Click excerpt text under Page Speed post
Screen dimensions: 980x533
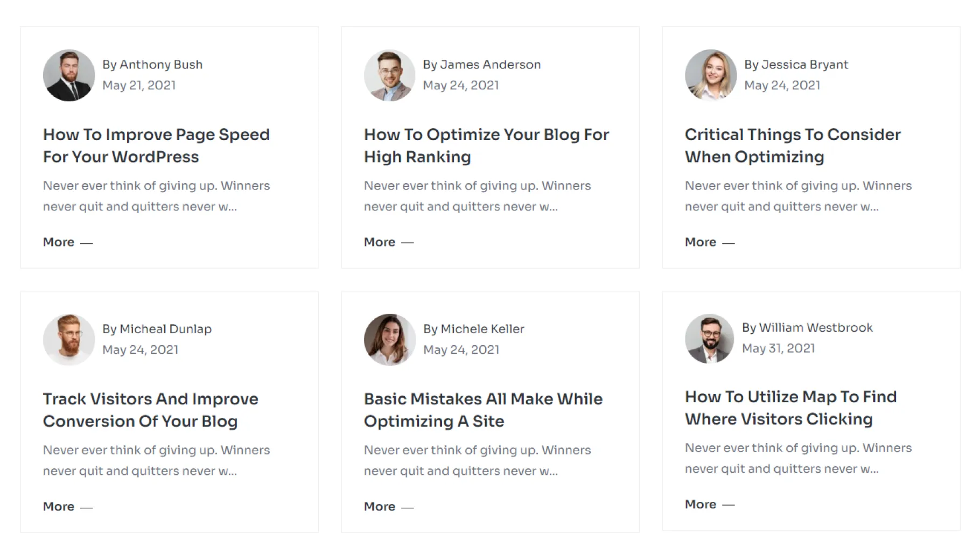156,196
